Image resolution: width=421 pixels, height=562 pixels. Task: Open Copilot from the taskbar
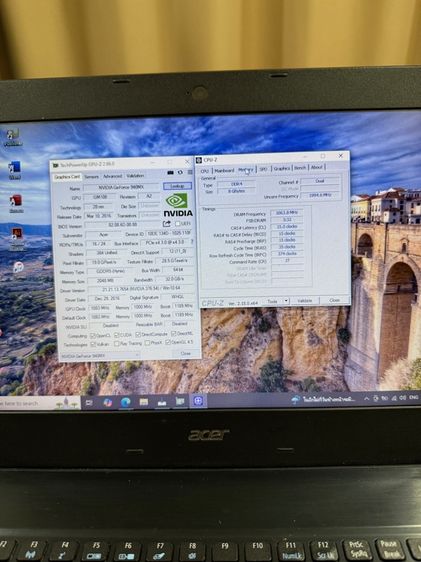[x=107, y=403]
